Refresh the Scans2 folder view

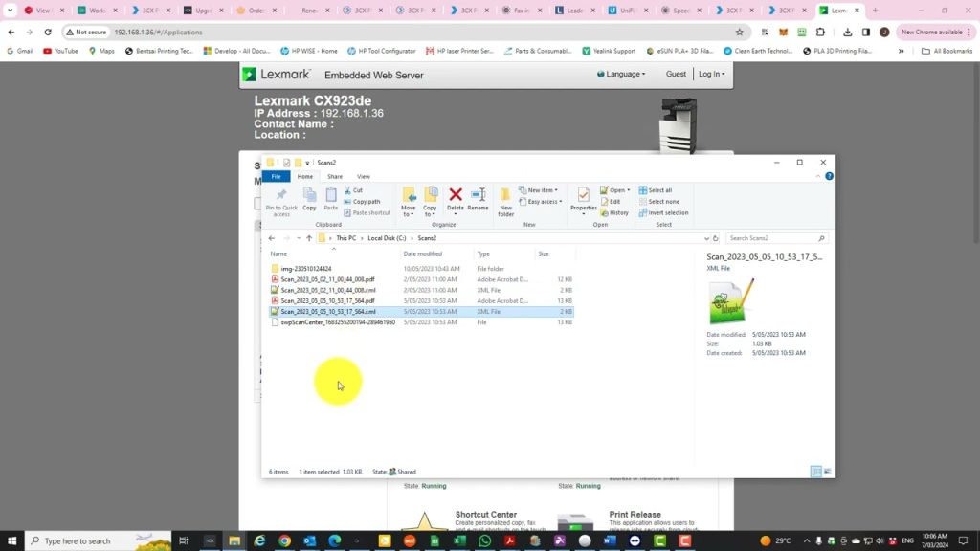[716, 238]
